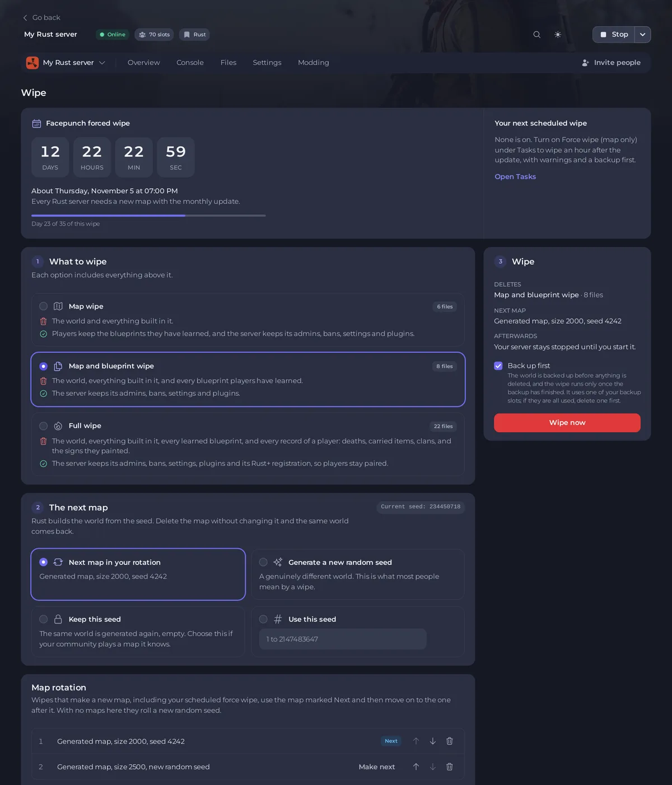
Task: Click Make next on the size 2500 map
Action: point(377,767)
